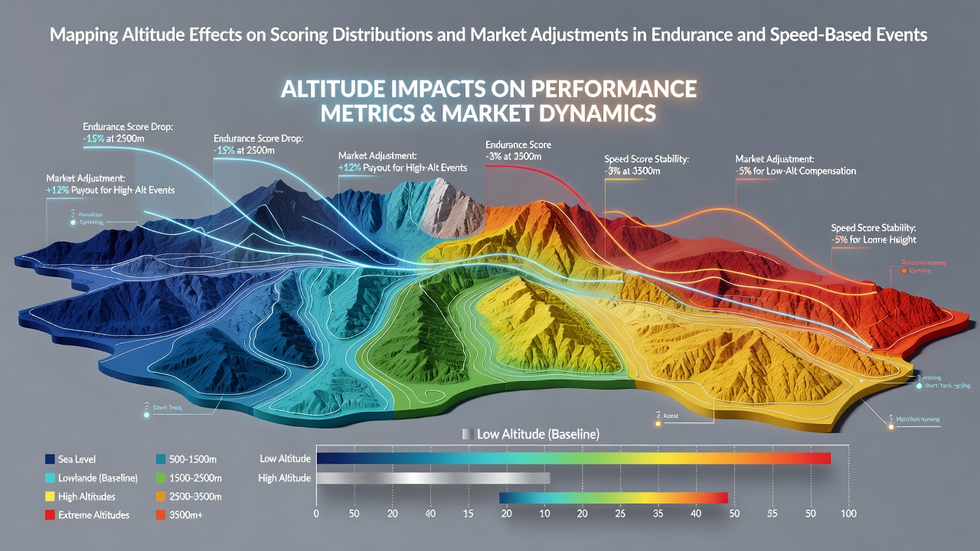980x551 pixels.
Task: Click the Altitude Impacts on Performance Metrics title
Action: (488, 100)
